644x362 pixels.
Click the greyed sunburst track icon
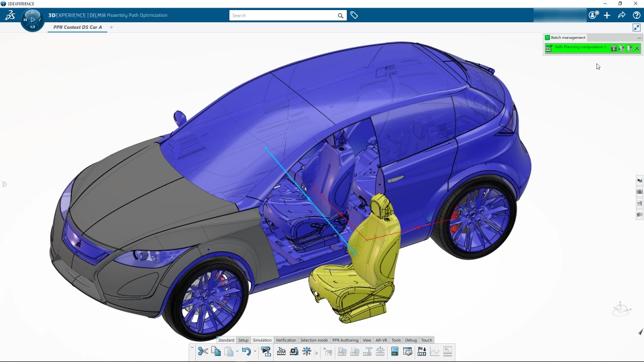tap(380, 351)
